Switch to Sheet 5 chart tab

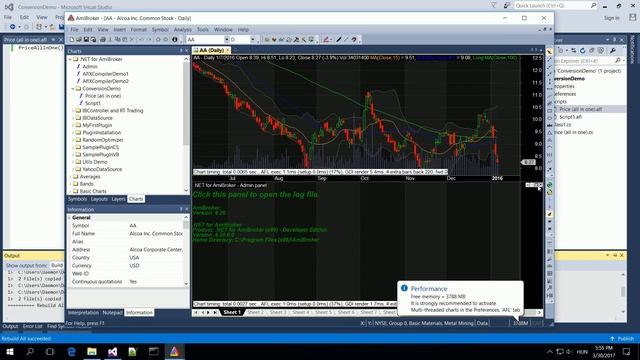tap(323, 312)
